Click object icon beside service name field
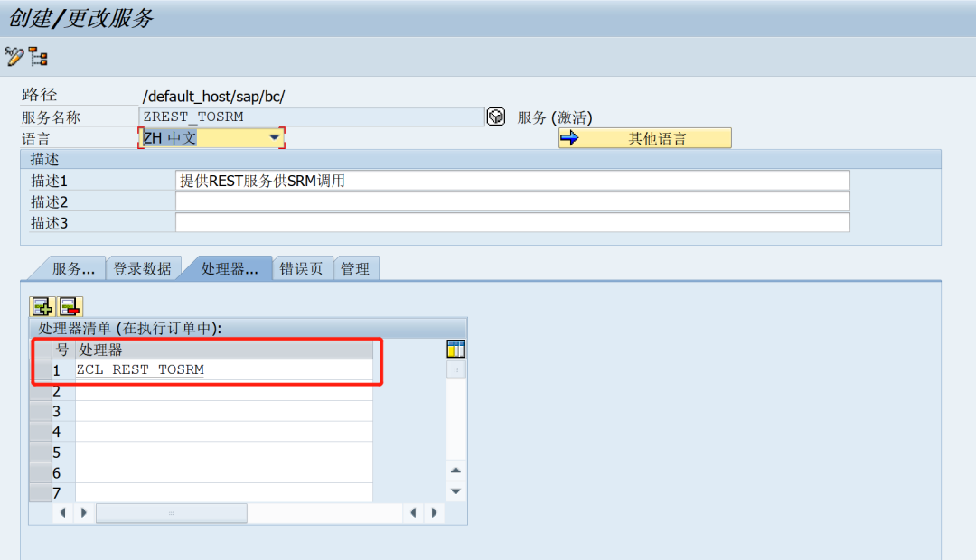976x560 pixels. (x=496, y=117)
